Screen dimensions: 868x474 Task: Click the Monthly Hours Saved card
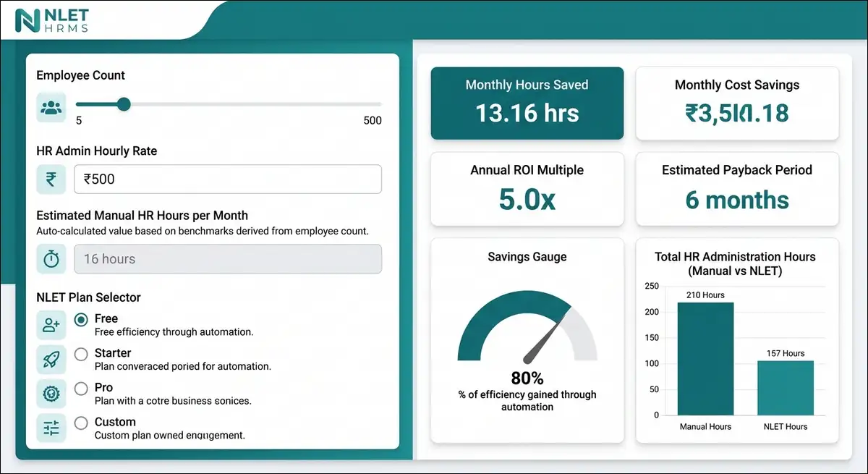(527, 103)
